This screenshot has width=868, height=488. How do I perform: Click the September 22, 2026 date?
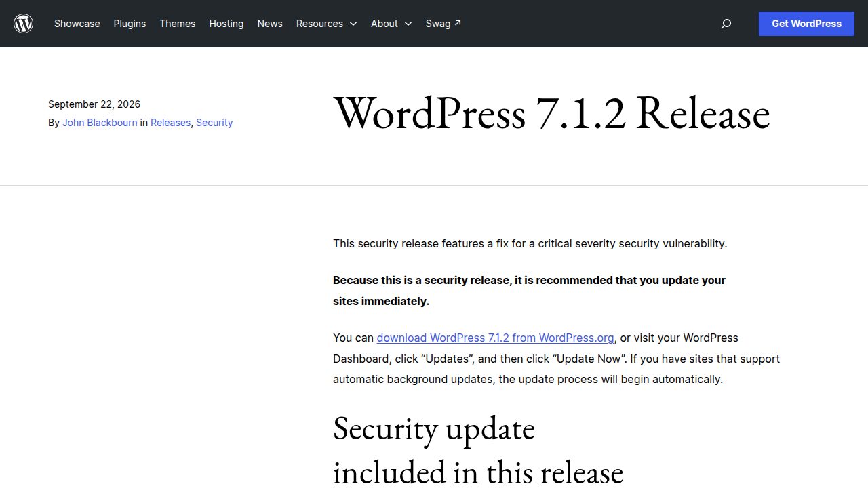94,104
